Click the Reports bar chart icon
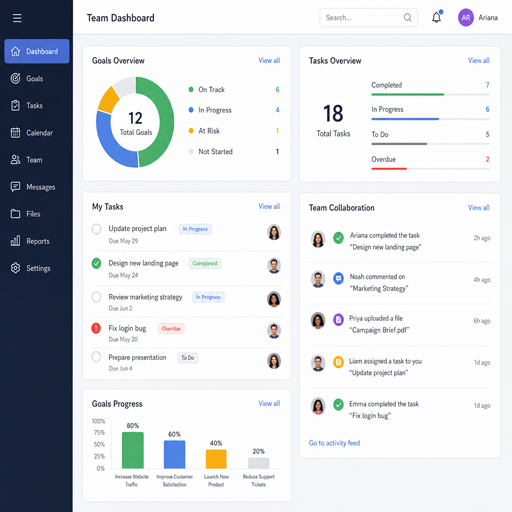Viewport: 512px width, 512px height. (15, 241)
